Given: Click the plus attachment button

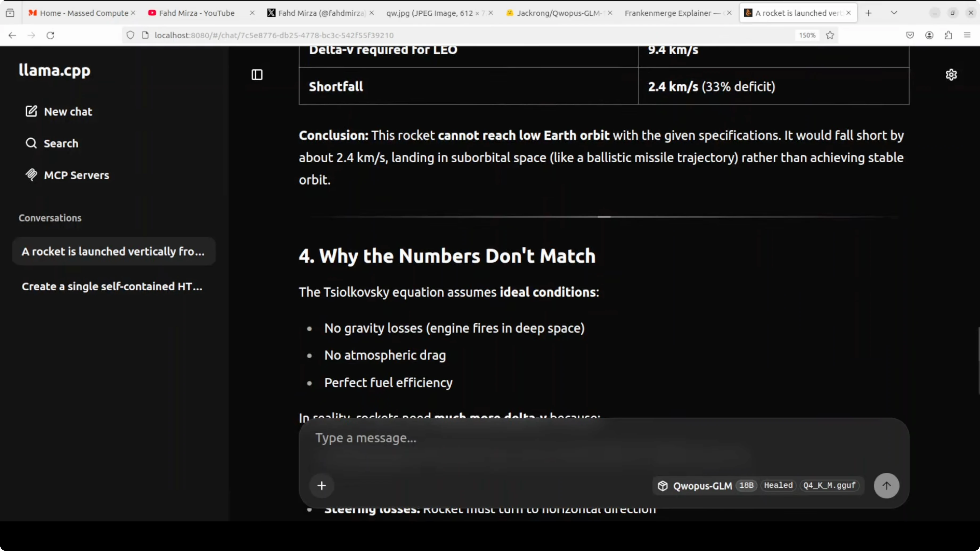Looking at the screenshot, I should (321, 486).
